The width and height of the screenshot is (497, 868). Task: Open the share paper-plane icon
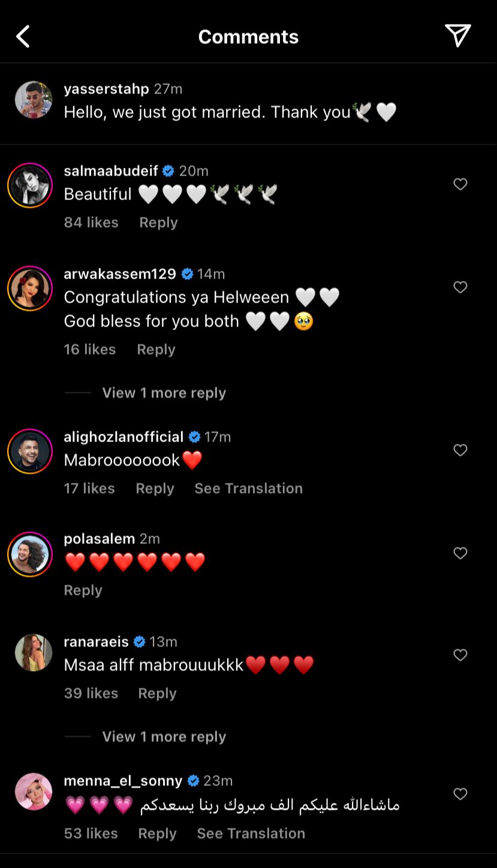pyautogui.click(x=457, y=36)
